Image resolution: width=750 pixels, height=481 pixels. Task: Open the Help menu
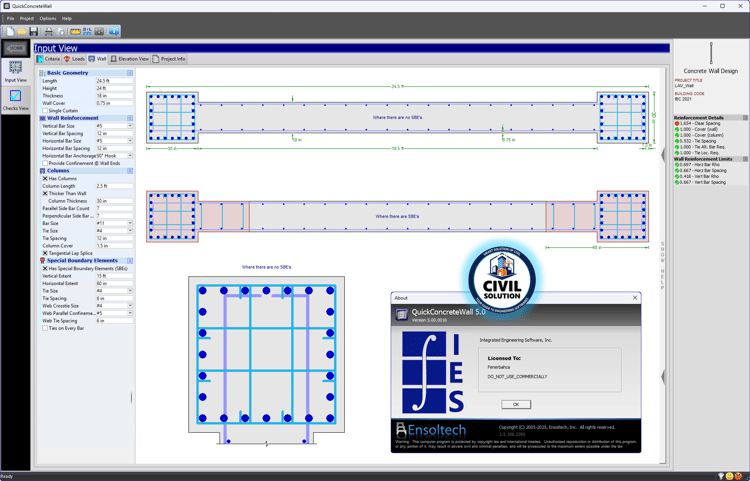(66, 19)
